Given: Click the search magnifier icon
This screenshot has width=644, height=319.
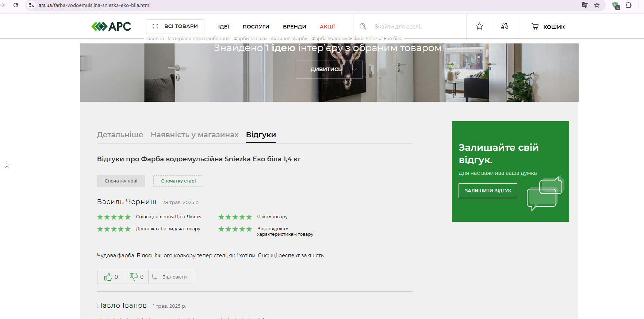Looking at the screenshot, I should pyautogui.click(x=363, y=26).
